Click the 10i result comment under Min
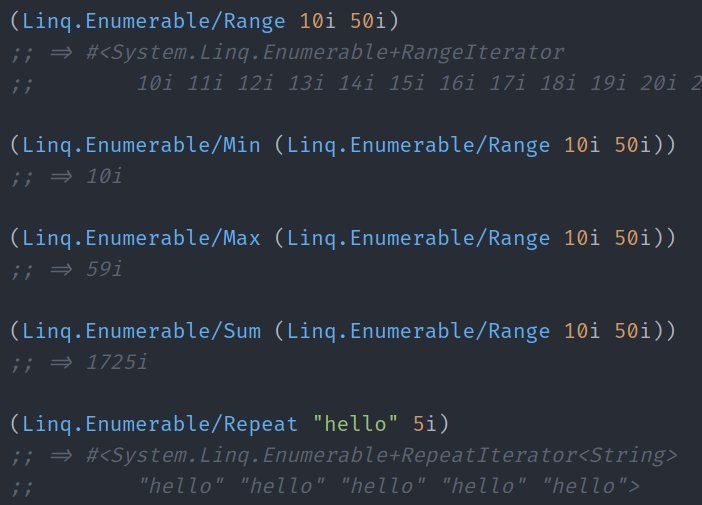The height and width of the screenshot is (505, 702). click(104, 176)
